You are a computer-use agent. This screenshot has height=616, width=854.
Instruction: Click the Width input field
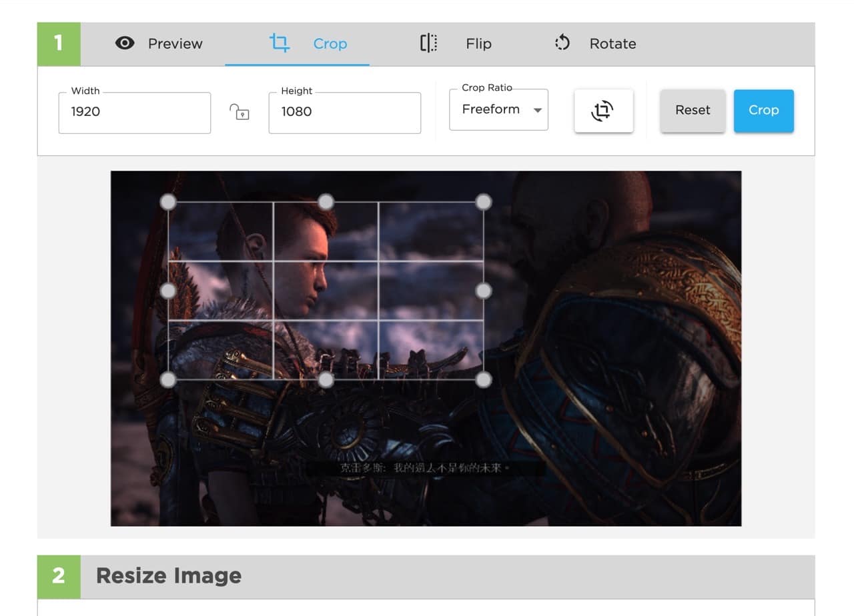135,113
